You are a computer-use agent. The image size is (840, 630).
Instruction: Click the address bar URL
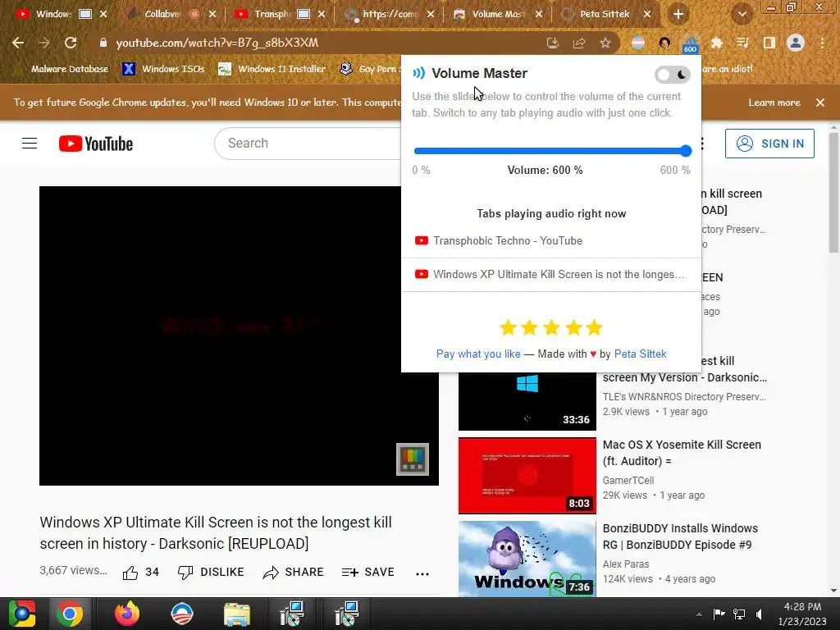coord(217,43)
